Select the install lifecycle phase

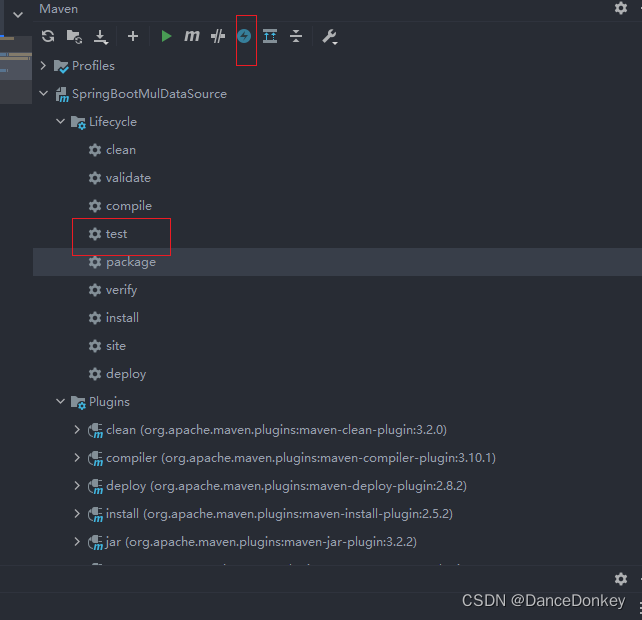[122, 318]
